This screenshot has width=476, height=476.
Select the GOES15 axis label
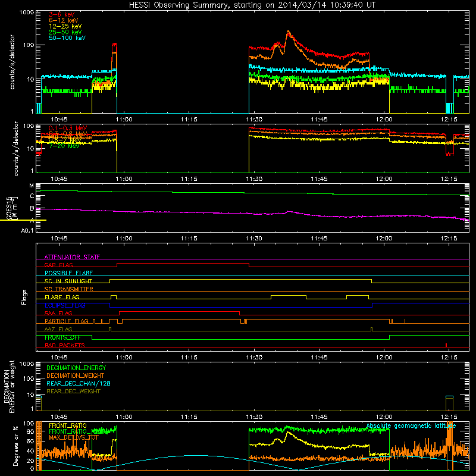coord(9,208)
